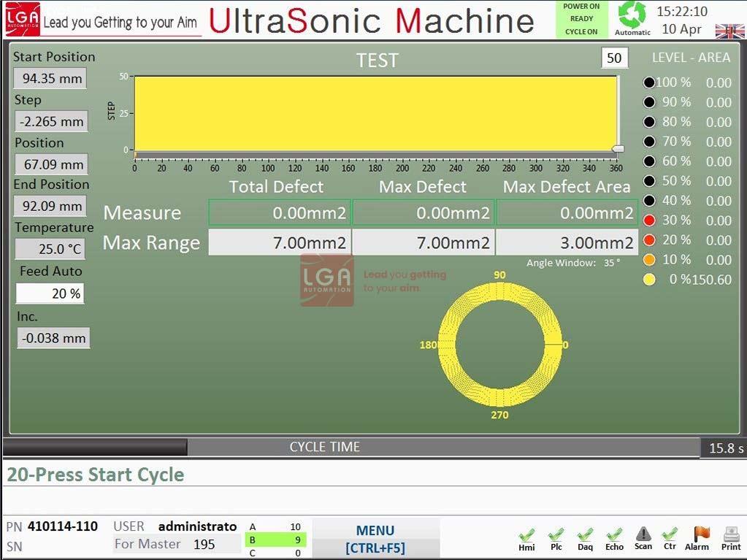
Task: Click the yellow TEST step chart area
Action: 375,113
